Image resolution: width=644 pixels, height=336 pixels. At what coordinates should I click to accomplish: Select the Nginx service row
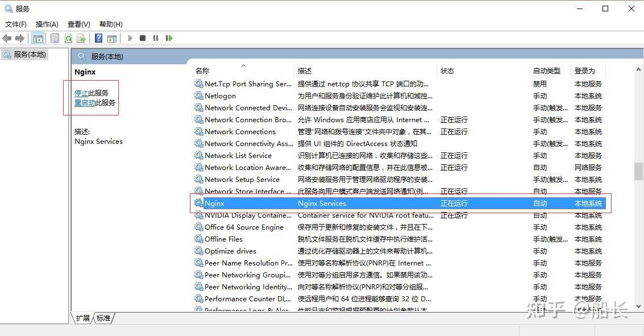[x=284, y=203]
